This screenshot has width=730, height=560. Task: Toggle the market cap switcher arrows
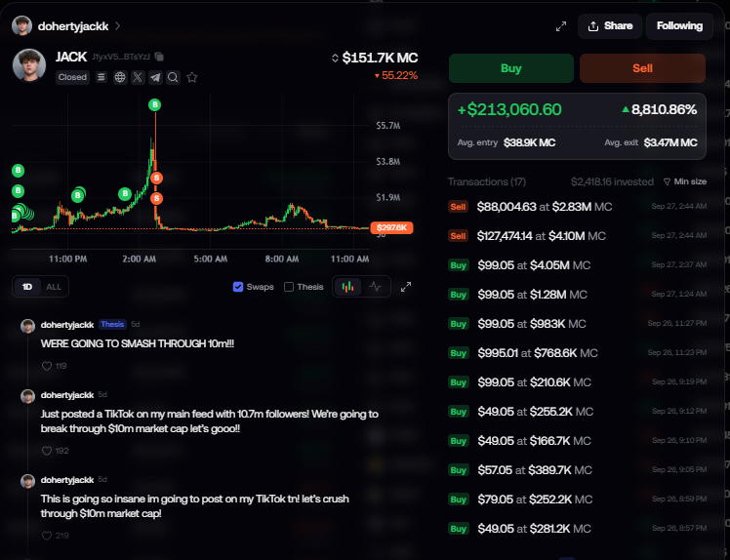pyautogui.click(x=335, y=59)
